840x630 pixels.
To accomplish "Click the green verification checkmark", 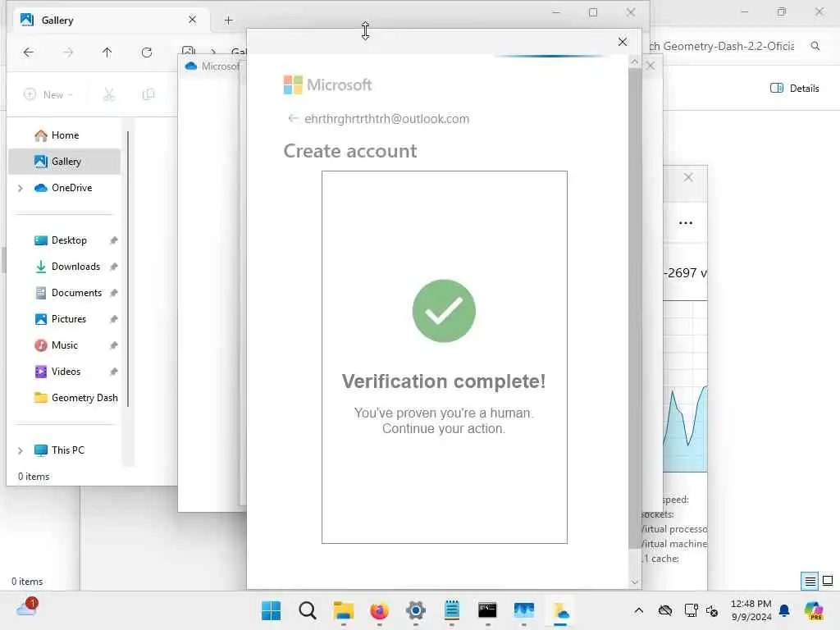I will coord(444,311).
